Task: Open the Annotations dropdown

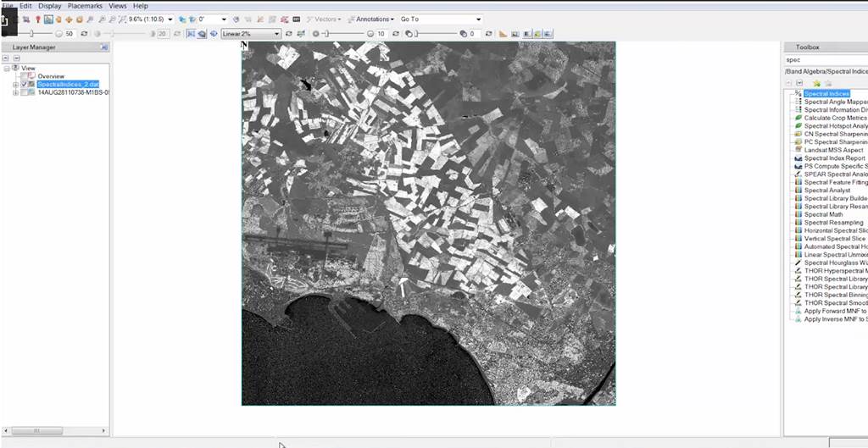Action: click(x=371, y=19)
